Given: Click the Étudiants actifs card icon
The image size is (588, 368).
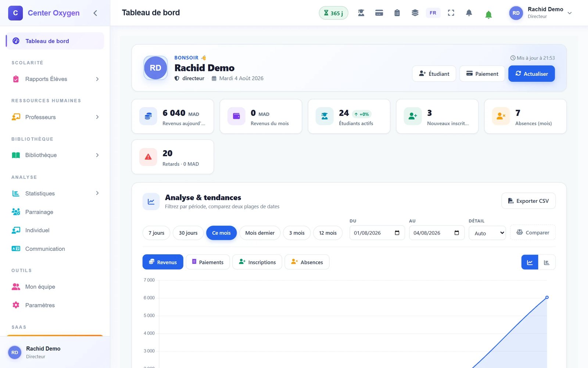Looking at the screenshot, I should click(325, 116).
